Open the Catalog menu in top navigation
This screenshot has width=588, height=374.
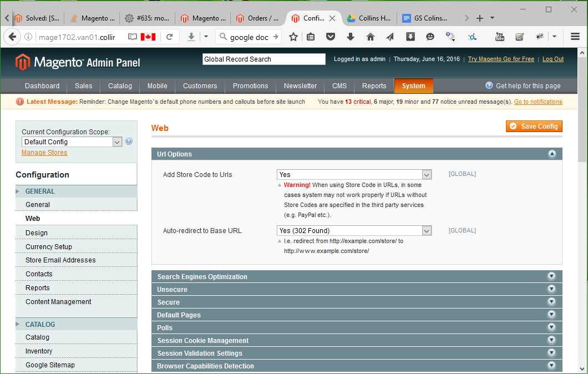[x=120, y=86]
